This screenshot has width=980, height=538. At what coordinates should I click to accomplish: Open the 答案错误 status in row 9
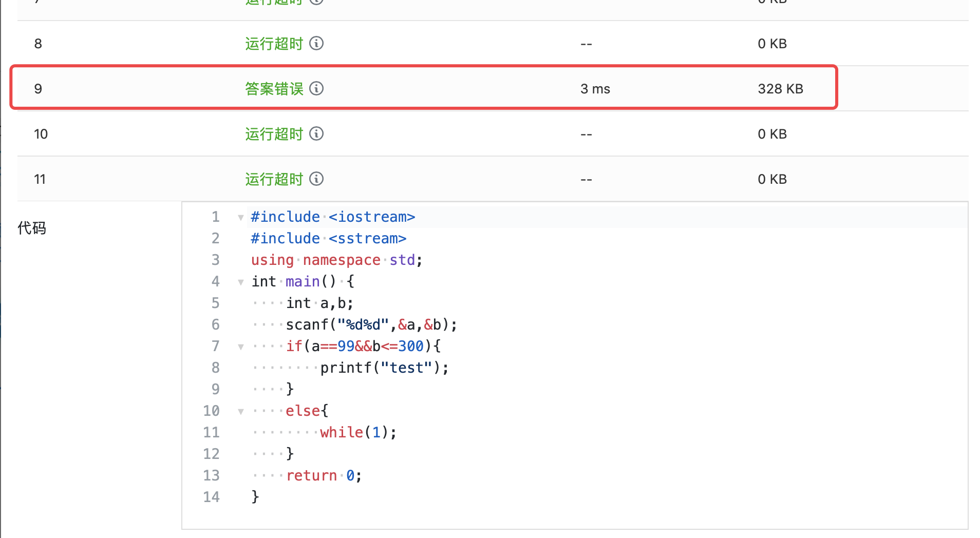(274, 89)
